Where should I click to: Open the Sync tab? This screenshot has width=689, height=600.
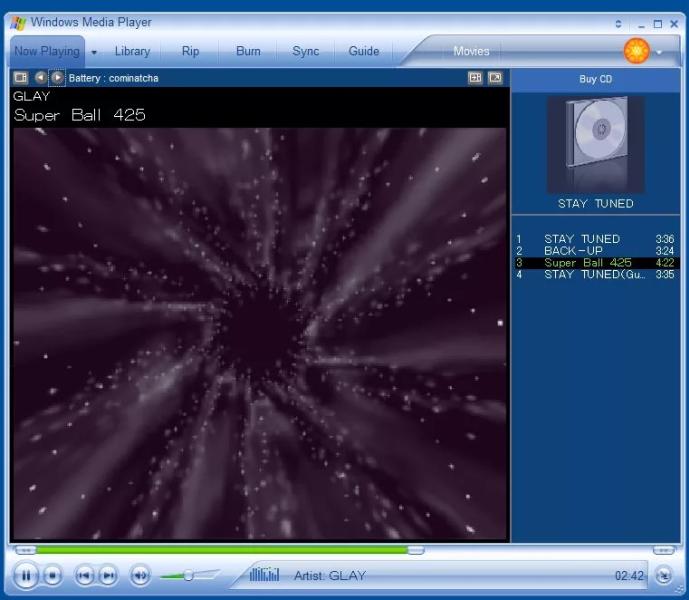tap(306, 51)
